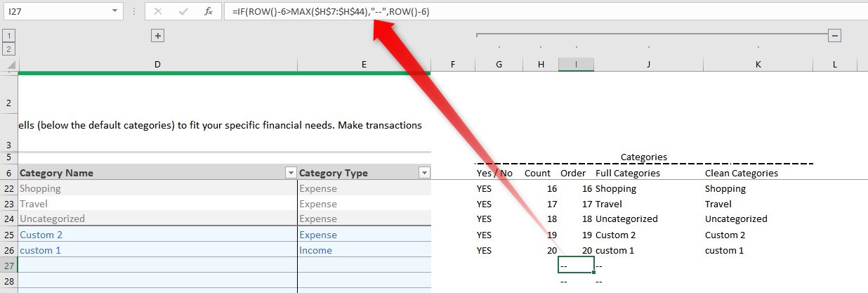Click the Clean Categories heading
The height and width of the screenshot is (293, 868).
[x=742, y=173]
